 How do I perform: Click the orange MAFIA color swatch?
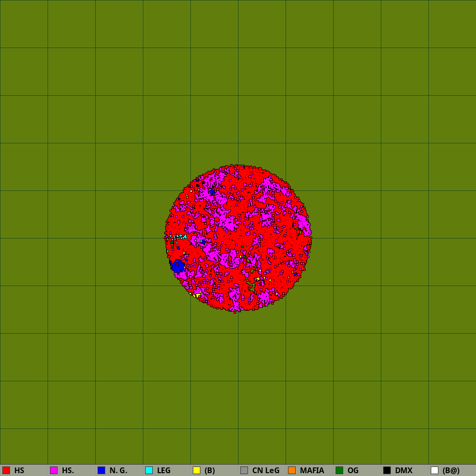(292, 470)
